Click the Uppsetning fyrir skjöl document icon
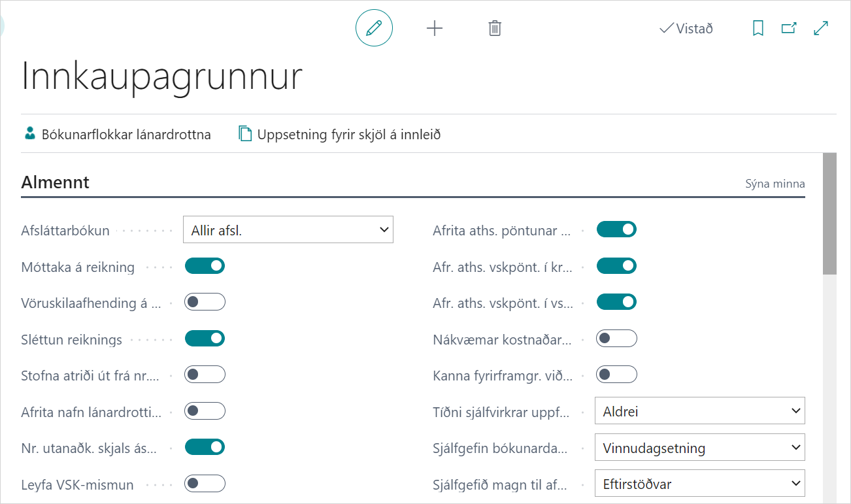Image resolution: width=851 pixels, height=504 pixels. [245, 134]
